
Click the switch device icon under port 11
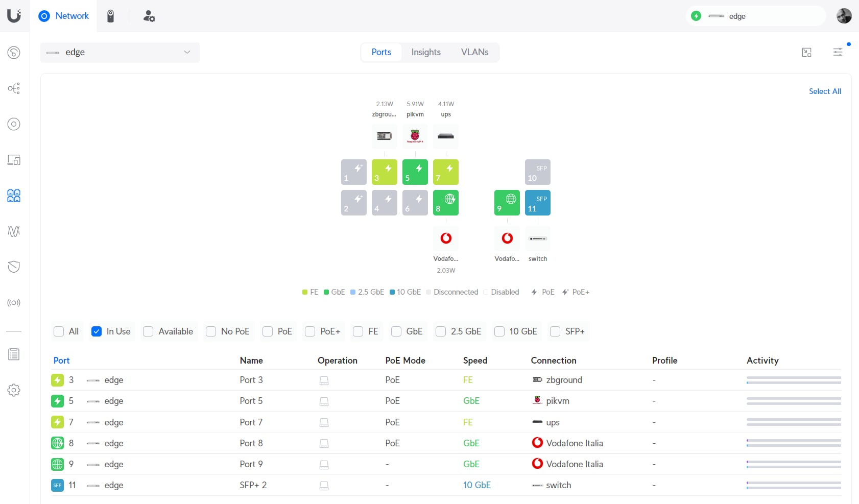pos(538,238)
